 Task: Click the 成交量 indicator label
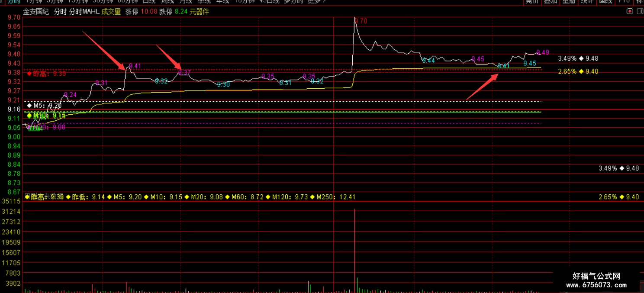click(x=111, y=12)
